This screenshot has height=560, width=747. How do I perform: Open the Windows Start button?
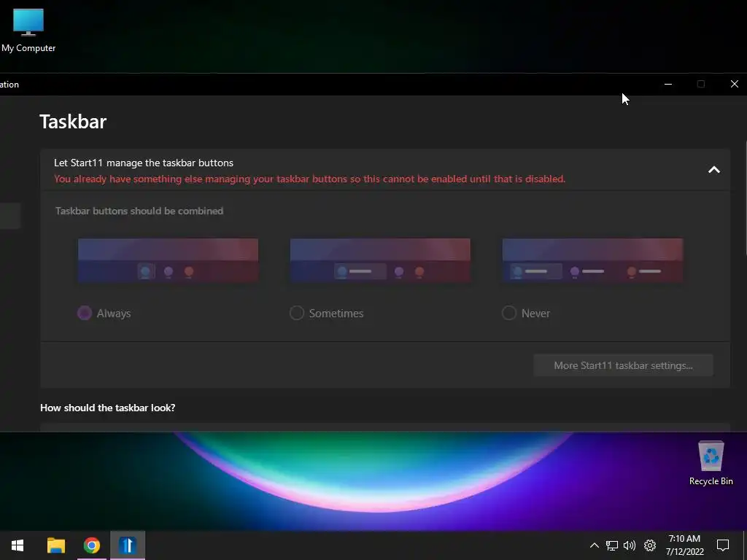pyautogui.click(x=18, y=545)
